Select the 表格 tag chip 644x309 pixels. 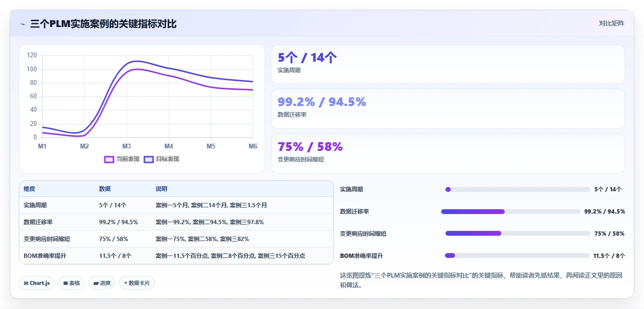(71, 283)
